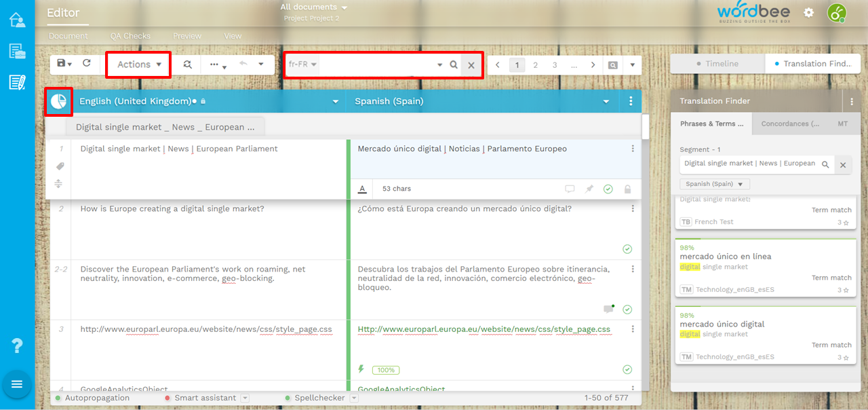Open the Spanish (Spain) filter in Translation Finder
This screenshot has height=410, width=868.
click(715, 184)
